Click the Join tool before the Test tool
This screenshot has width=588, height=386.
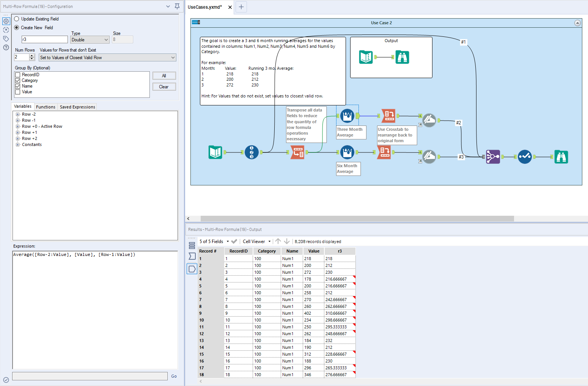pos(493,156)
